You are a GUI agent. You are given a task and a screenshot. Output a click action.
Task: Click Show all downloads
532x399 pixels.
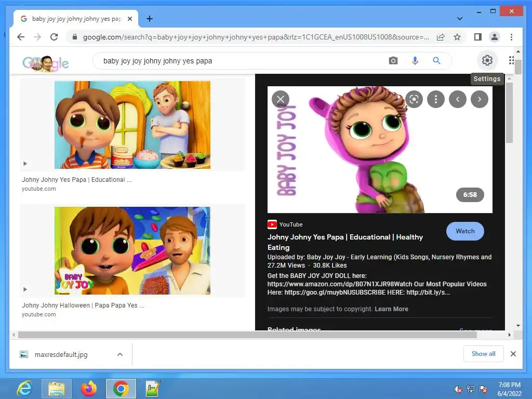tap(484, 354)
